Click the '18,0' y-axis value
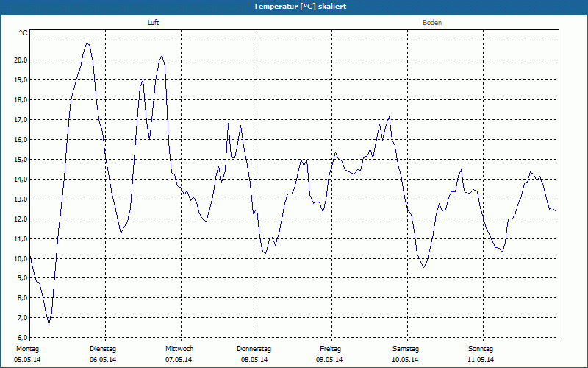 (x=21, y=100)
